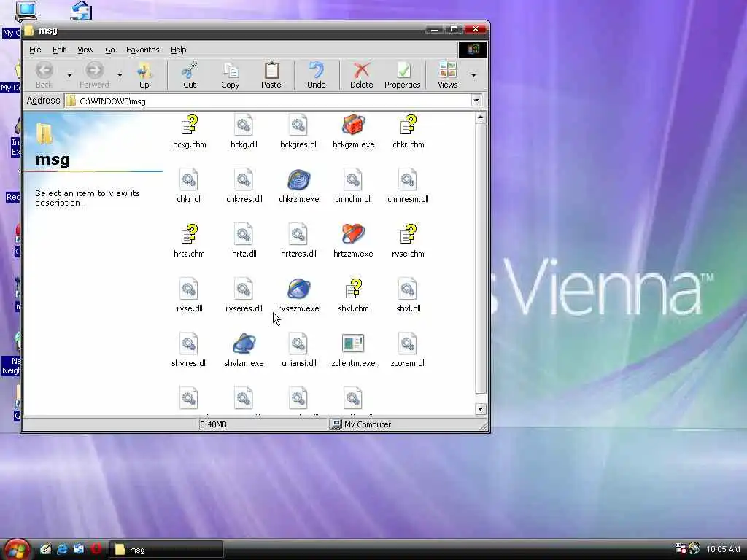This screenshot has width=747, height=560.
Task: Open the Back history dropdown arrow
Action: tap(69, 75)
